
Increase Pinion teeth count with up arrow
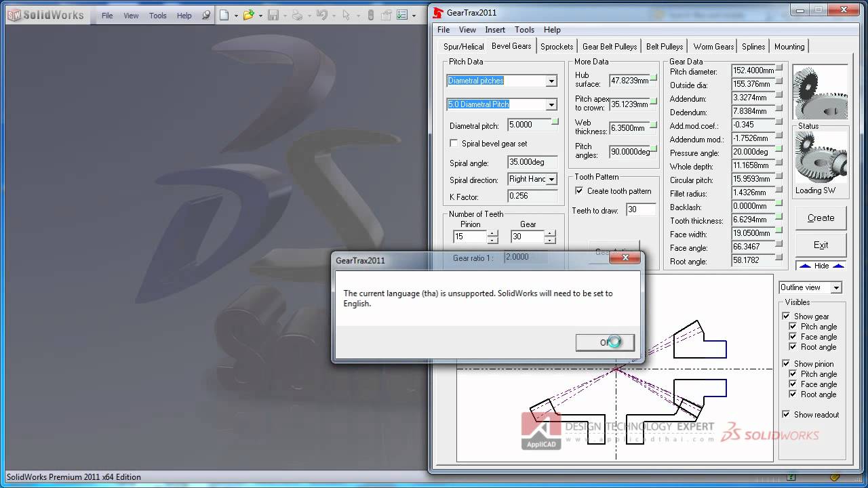click(492, 234)
